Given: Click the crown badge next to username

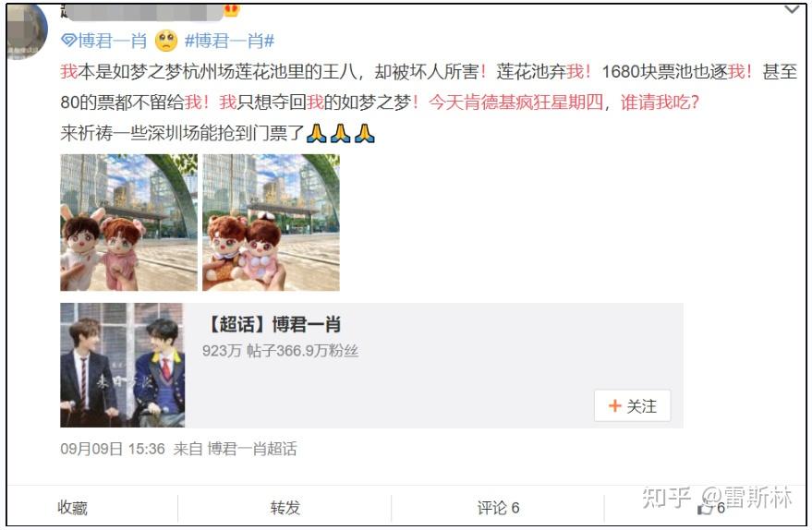Looking at the screenshot, I should pos(232,9).
